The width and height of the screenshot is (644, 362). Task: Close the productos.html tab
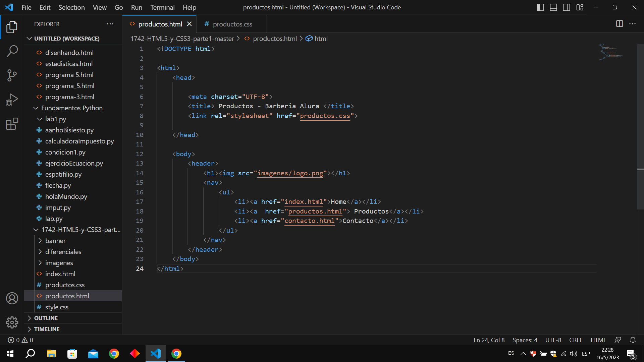pyautogui.click(x=189, y=24)
